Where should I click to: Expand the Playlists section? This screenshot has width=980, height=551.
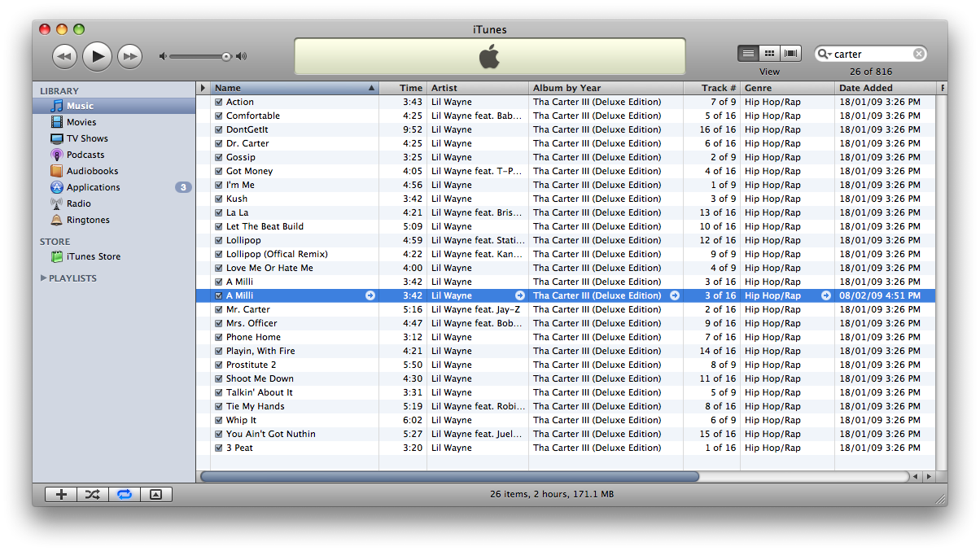tap(44, 278)
